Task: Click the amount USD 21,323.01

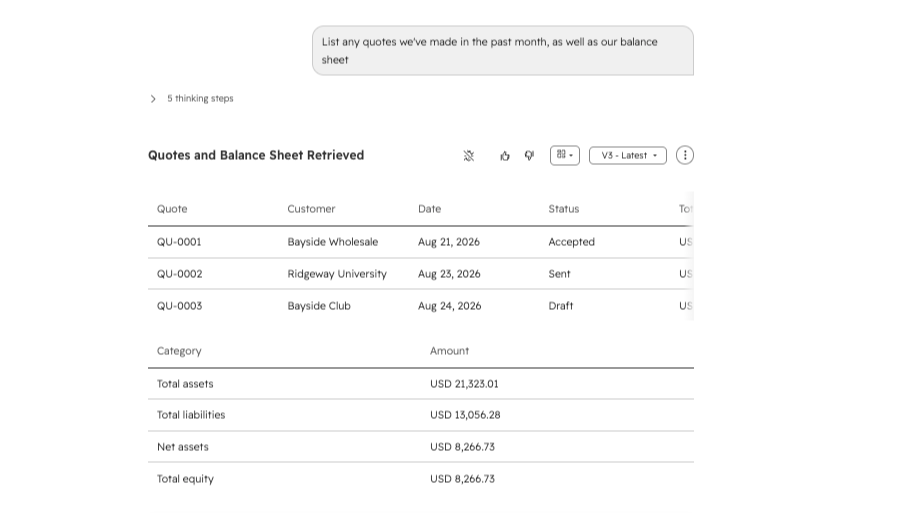Action: [x=465, y=384]
